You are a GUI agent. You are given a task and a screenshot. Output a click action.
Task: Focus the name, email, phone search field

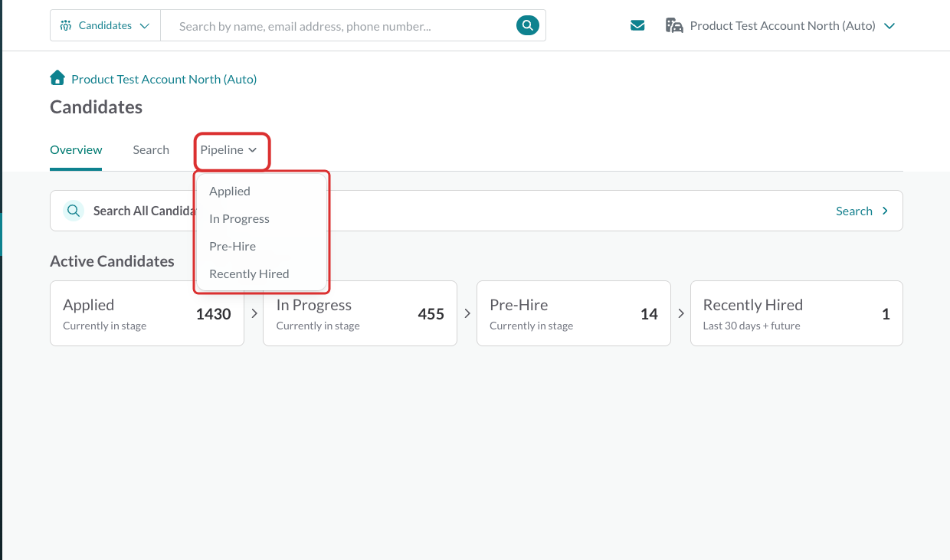pyautogui.click(x=337, y=26)
